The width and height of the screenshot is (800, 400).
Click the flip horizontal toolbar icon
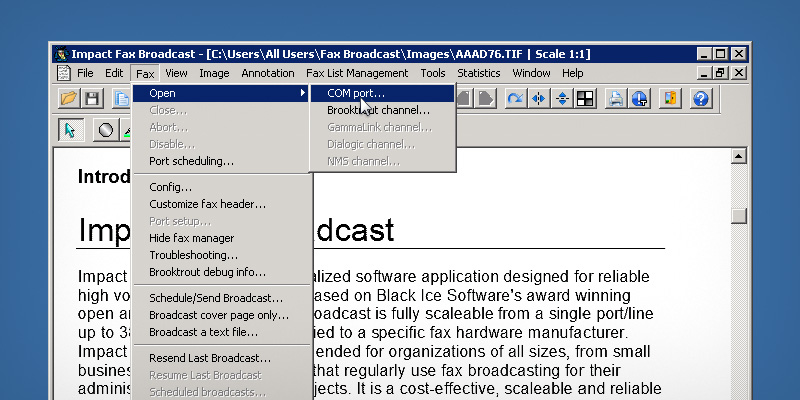pyautogui.click(x=539, y=98)
